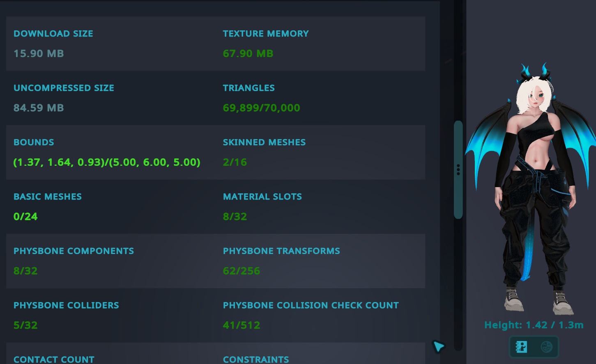Select the "67.90 MB" texture memory value
596x364 pixels.
[x=248, y=54]
